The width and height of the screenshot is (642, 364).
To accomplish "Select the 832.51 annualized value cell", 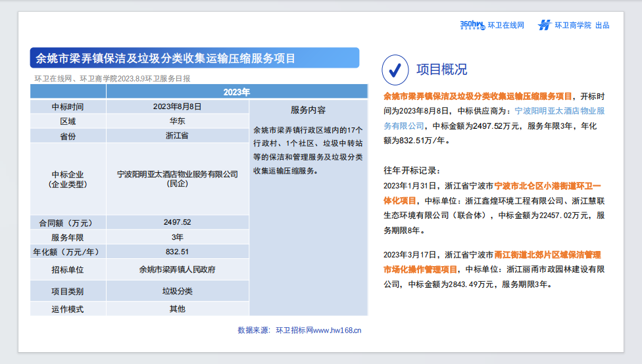I will click(178, 252).
